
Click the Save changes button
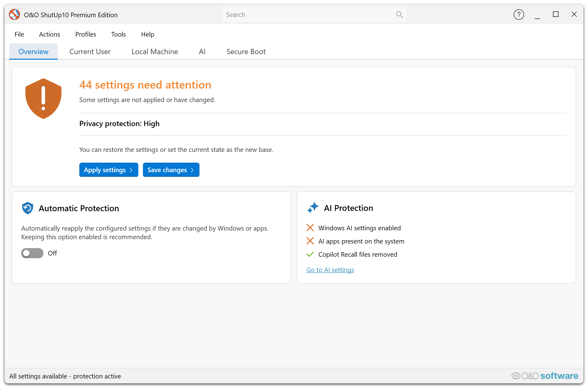[x=171, y=170]
